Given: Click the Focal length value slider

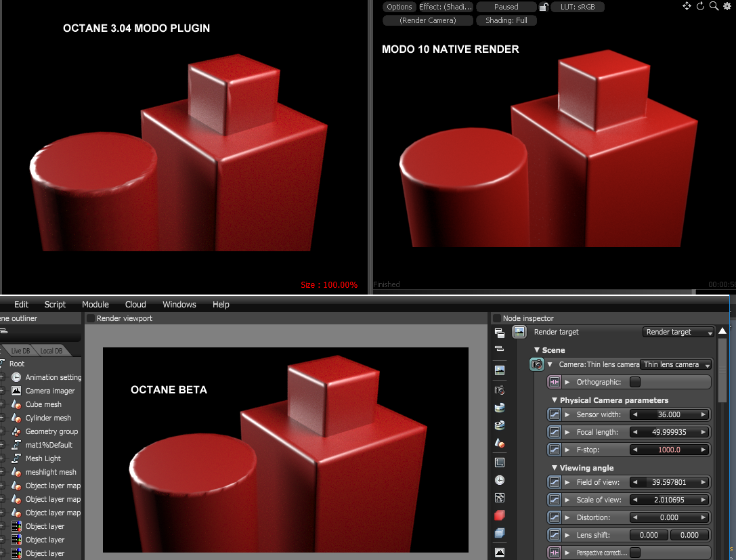Looking at the screenshot, I should click(669, 432).
